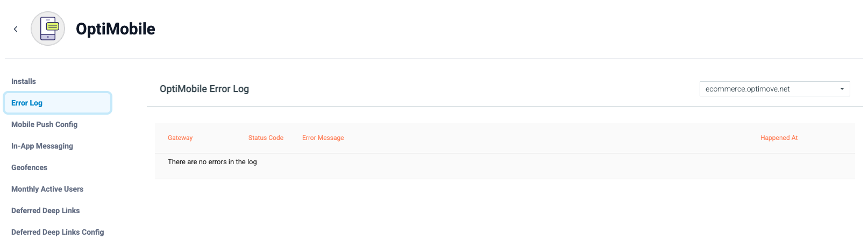This screenshot has width=868, height=246.
Task: Click the OptiMobile phone message icon
Action: 48,29
